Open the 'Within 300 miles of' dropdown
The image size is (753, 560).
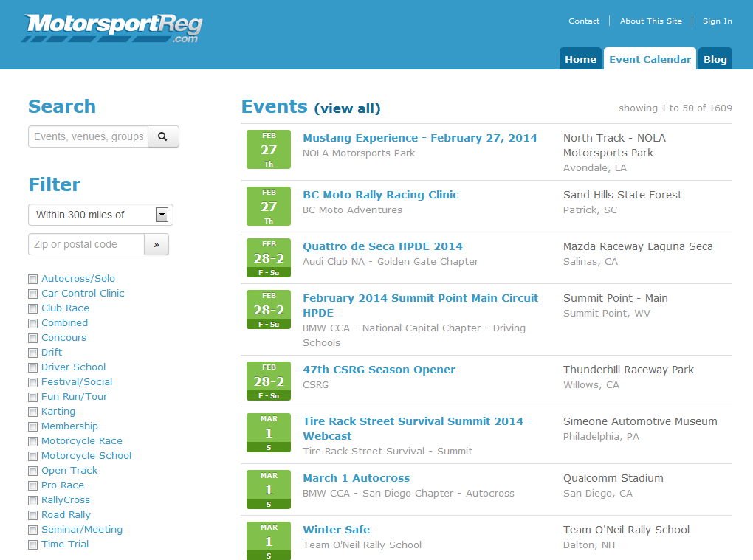click(x=100, y=215)
